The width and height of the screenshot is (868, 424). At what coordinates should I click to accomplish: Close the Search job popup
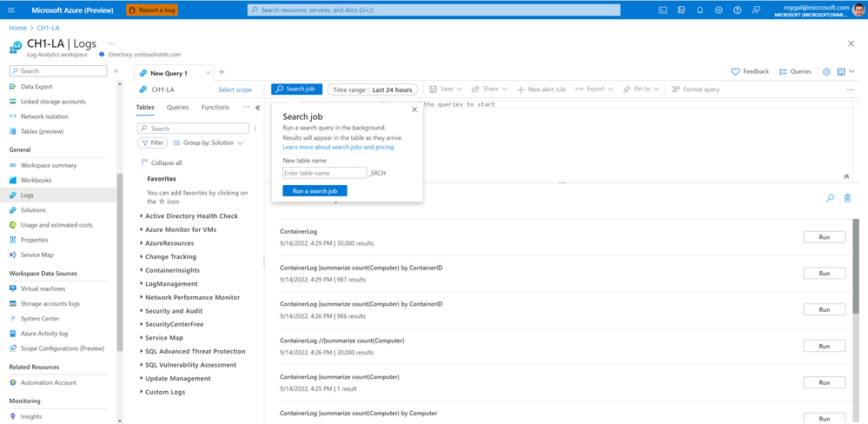[414, 109]
